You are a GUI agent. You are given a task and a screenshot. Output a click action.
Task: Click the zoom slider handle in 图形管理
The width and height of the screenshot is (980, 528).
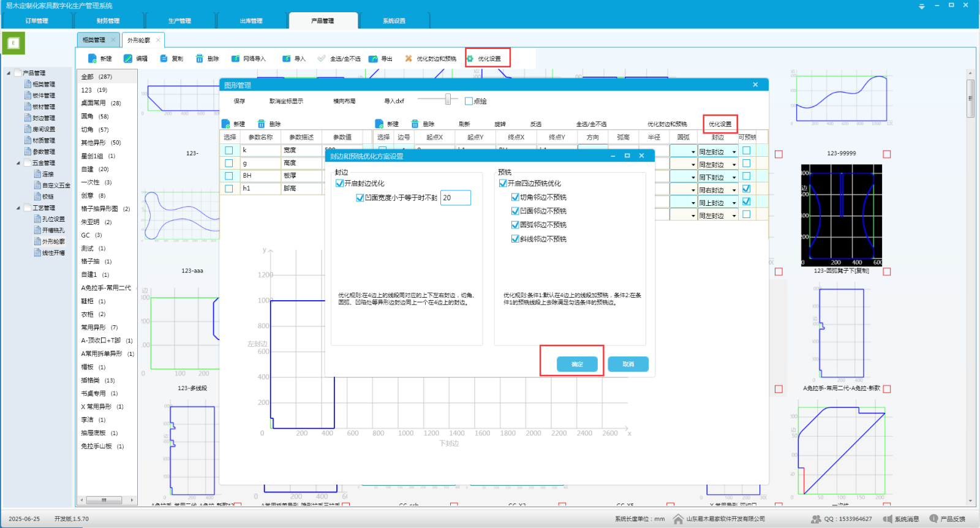point(448,99)
